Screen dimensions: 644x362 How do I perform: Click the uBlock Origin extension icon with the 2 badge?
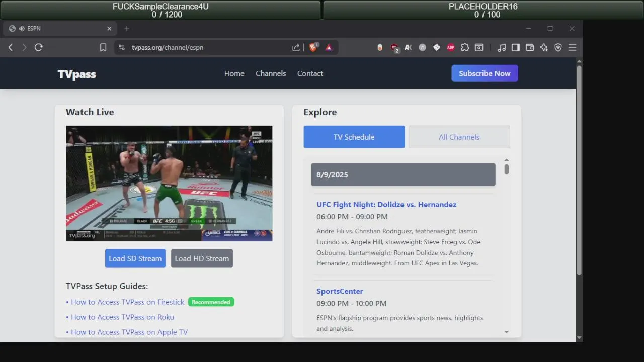click(x=395, y=48)
